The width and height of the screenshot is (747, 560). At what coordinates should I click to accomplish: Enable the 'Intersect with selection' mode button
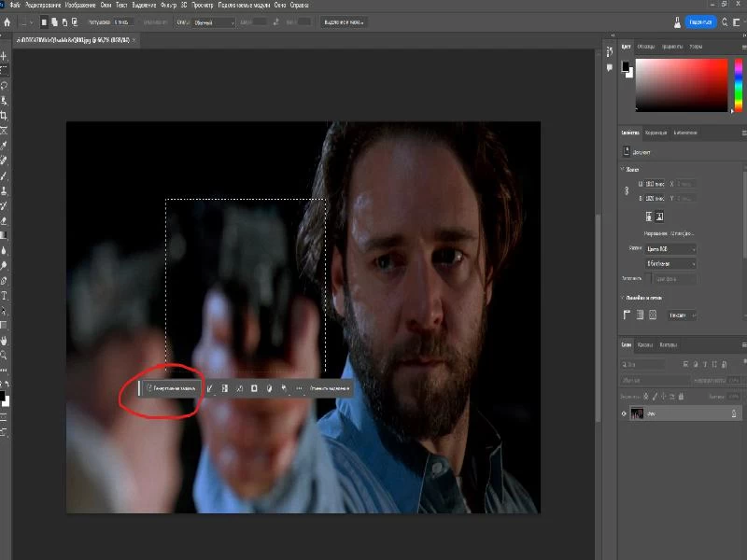[x=75, y=22]
